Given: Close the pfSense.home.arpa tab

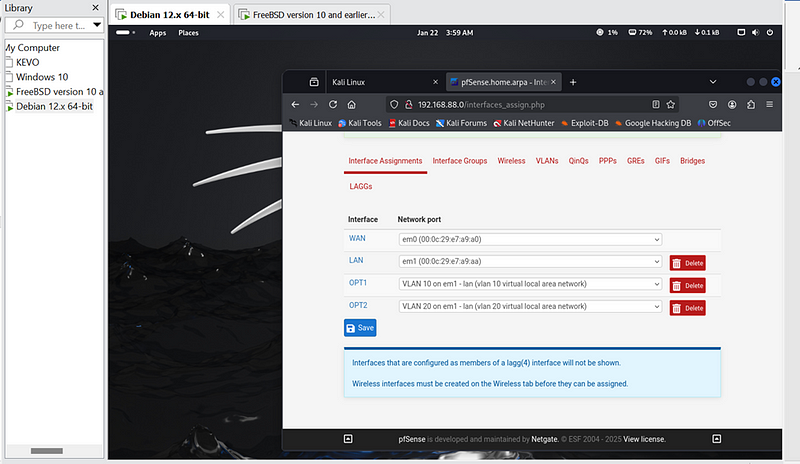Looking at the screenshot, I should [x=554, y=82].
